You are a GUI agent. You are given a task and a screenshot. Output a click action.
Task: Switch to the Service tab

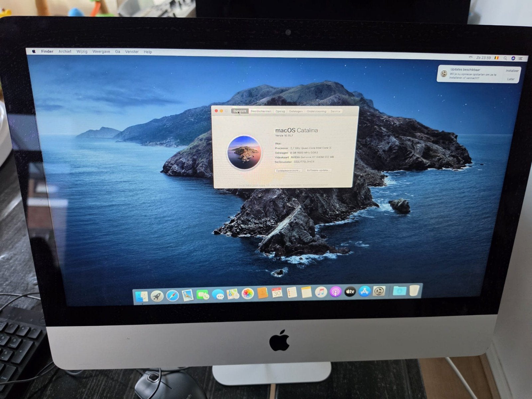point(335,111)
